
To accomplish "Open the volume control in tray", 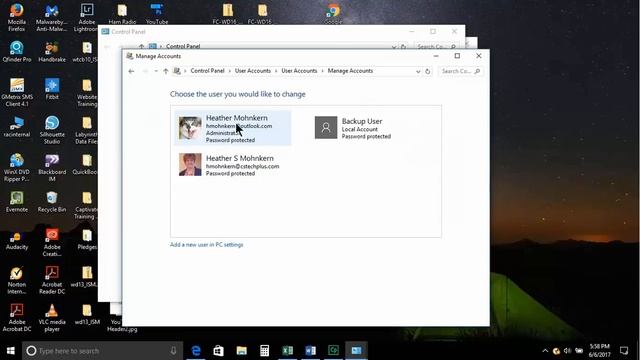I will click(567, 351).
